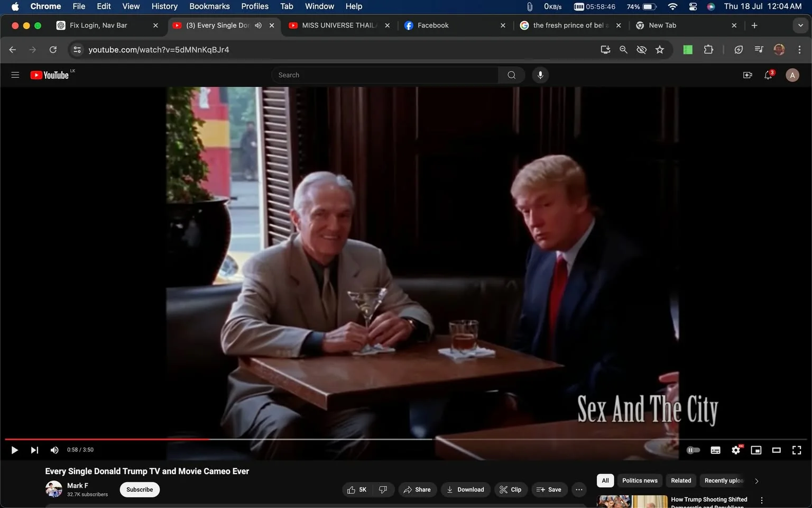
Task: Select the Recently uploaded filter chip
Action: tap(724, 480)
